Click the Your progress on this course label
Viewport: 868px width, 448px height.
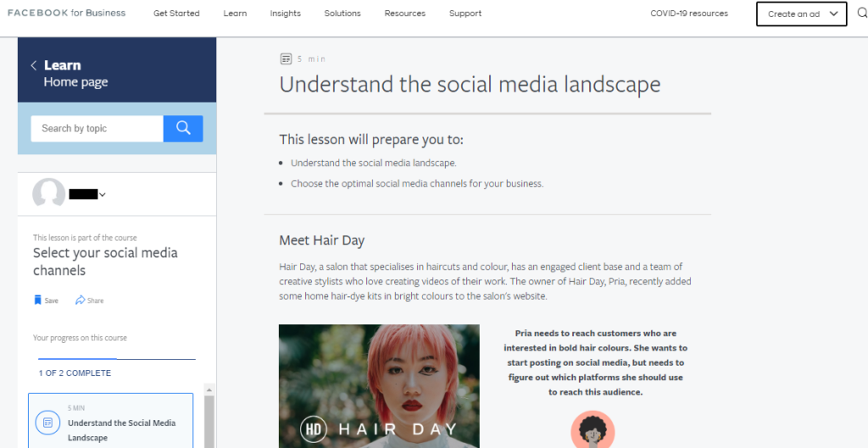pos(80,338)
